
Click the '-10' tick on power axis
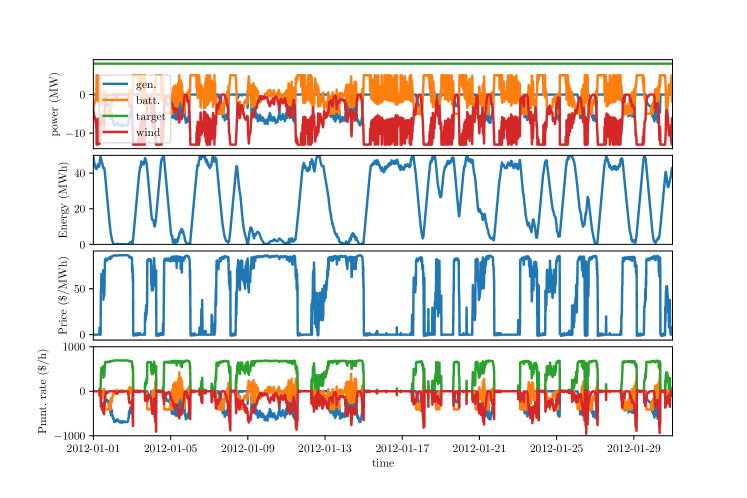pyautogui.click(x=75, y=133)
